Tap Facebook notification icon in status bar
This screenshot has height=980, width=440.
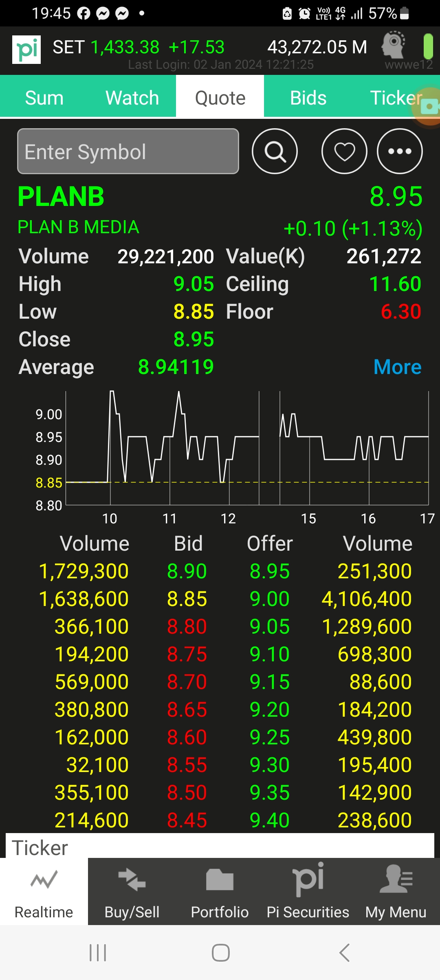pyautogui.click(x=84, y=13)
